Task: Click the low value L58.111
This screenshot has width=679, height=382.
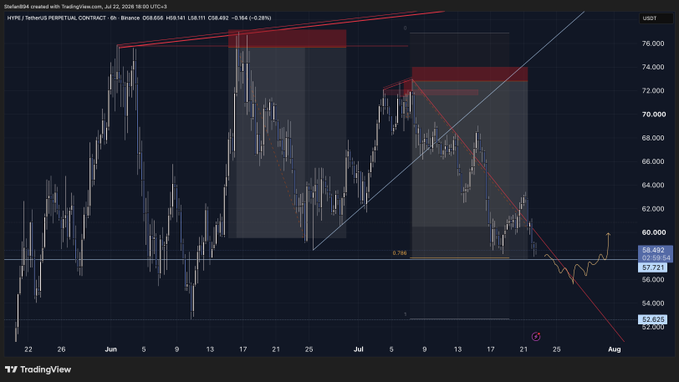Action: 197,18
